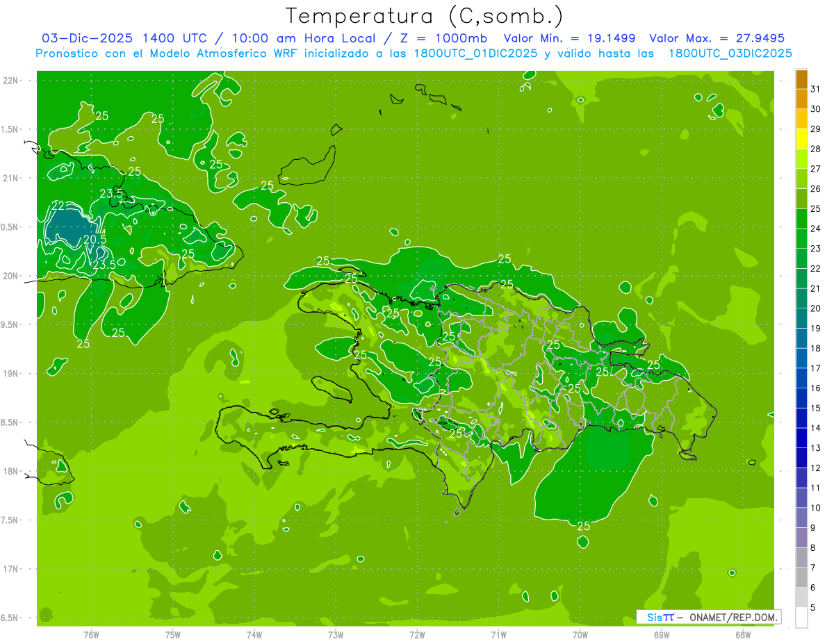Click the legend value 19 on color bar
The height and width of the screenshot is (644, 834).
click(816, 328)
